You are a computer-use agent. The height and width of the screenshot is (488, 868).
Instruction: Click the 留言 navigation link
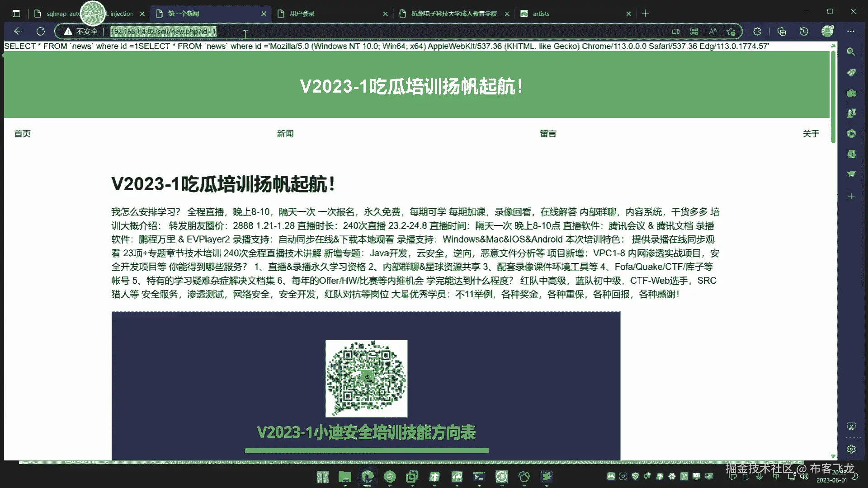click(x=548, y=134)
